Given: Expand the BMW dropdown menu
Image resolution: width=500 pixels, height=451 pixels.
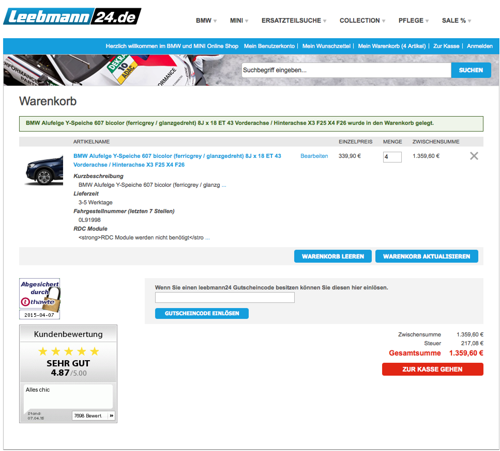Looking at the screenshot, I should coord(206,21).
